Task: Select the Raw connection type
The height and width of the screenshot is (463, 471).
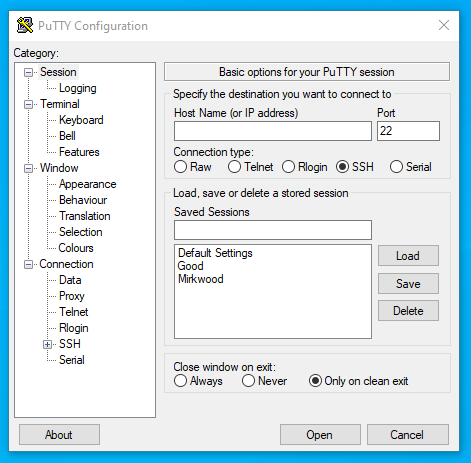Action: [180, 167]
